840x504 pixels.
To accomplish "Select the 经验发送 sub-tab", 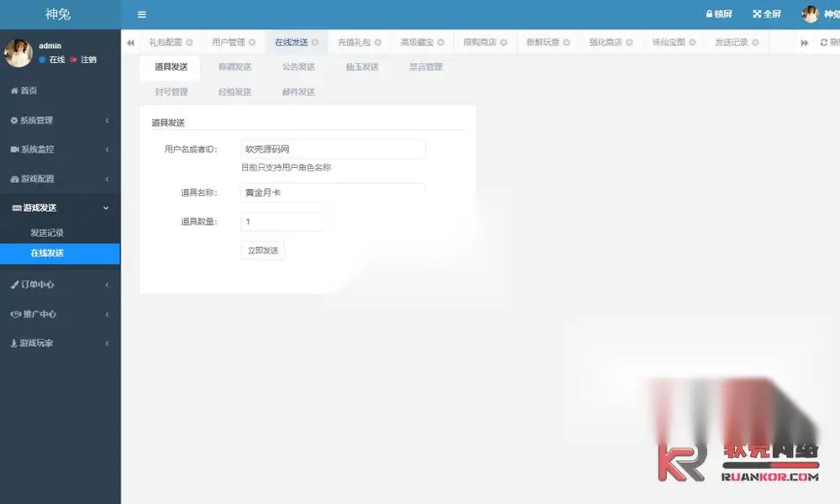I will (234, 92).
